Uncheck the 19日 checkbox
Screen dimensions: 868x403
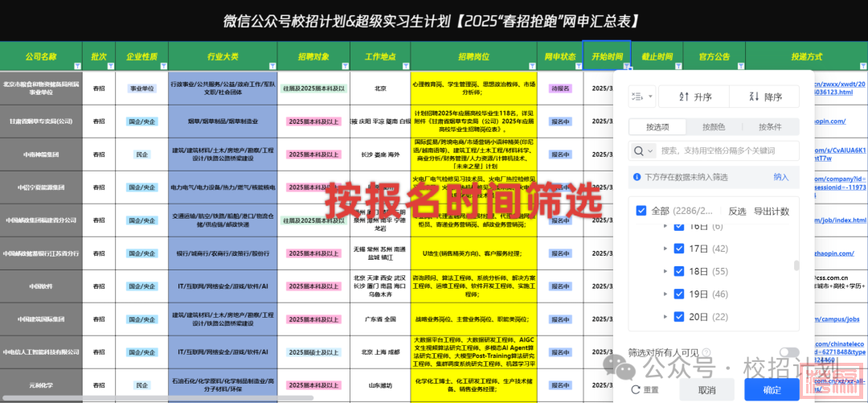tap(678, 294)
